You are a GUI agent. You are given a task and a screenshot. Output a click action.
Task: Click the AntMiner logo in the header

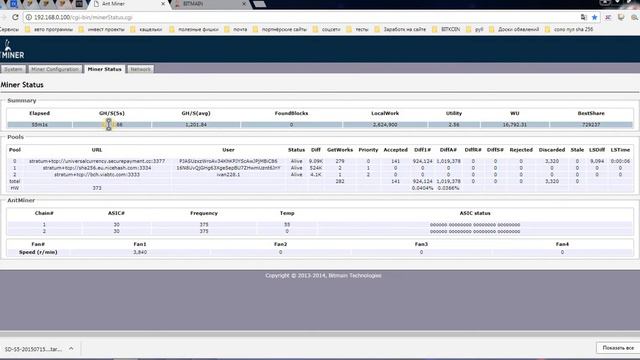pyautogui.click(x=12, y=49)
